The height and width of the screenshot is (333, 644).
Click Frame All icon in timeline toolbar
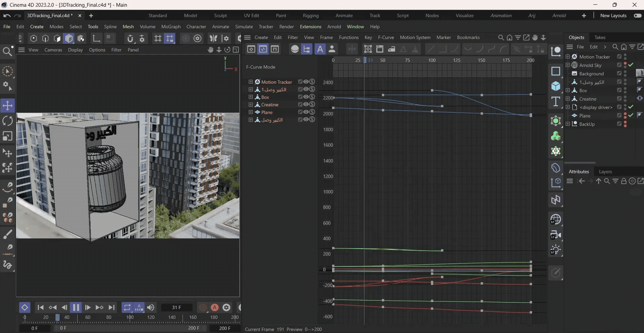coord(368,49)
